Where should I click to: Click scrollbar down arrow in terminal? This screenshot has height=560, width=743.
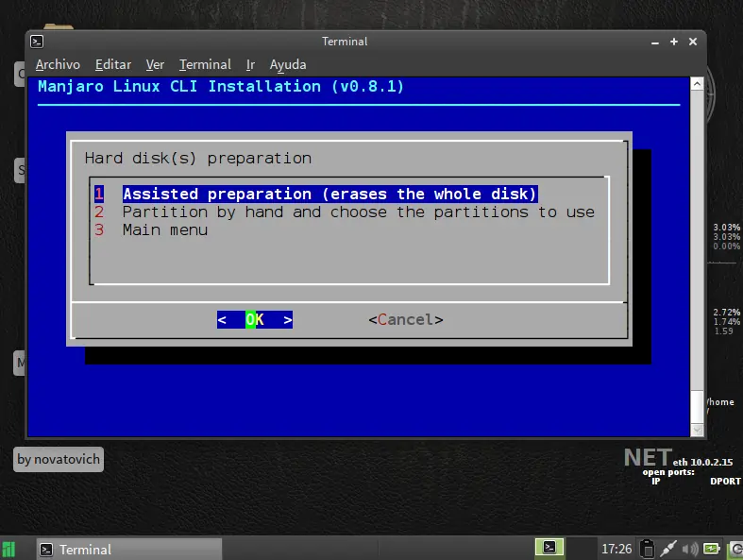coord(697,430)
